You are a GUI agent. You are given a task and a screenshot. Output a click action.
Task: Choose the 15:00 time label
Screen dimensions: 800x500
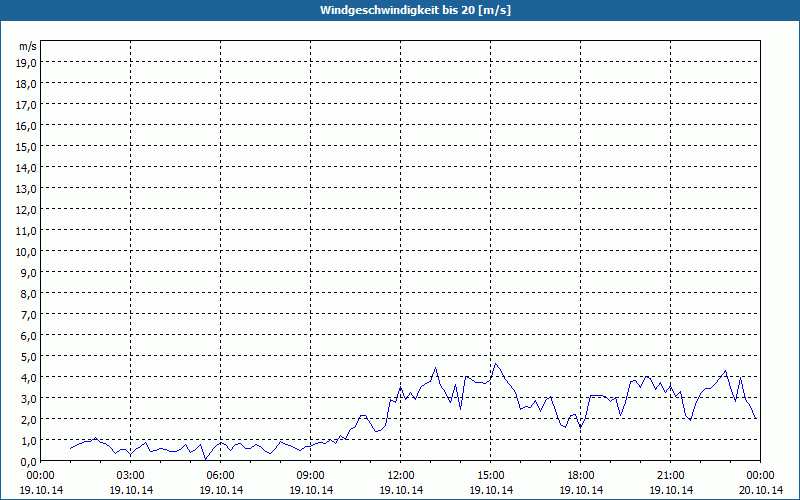[491, 476]
